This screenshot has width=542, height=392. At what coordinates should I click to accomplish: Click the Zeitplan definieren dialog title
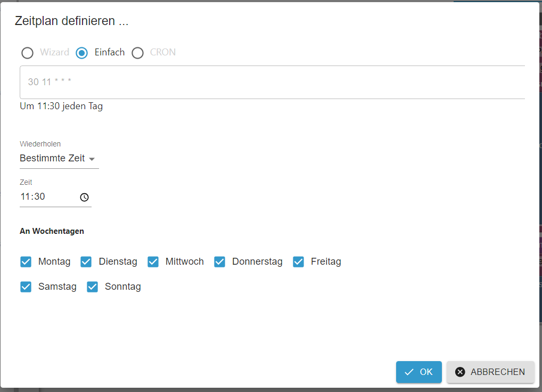[72, 21]
